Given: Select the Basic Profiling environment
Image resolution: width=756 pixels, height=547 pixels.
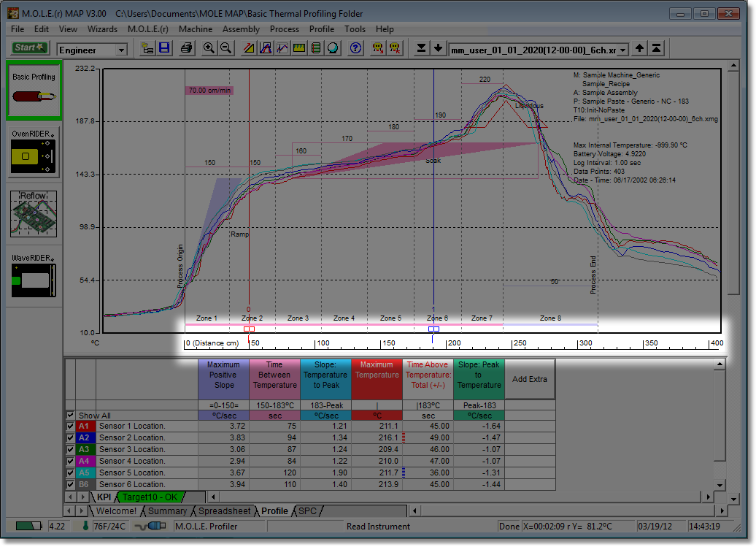Looking at the screenshot, I should pyautogui.click(x=34, y=91).
